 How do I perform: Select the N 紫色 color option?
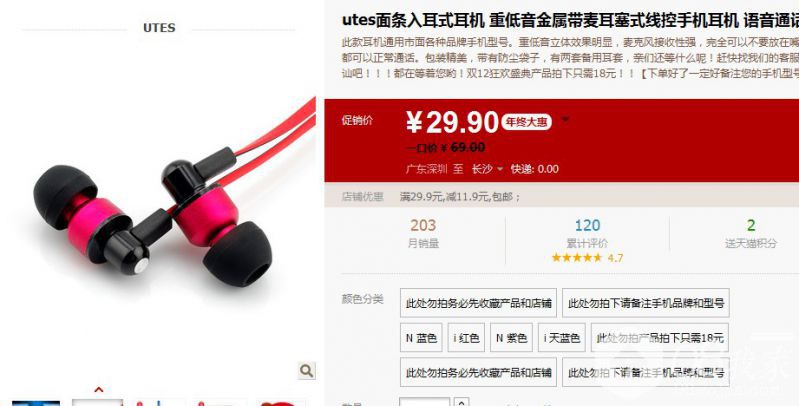(x=511, y=338)
